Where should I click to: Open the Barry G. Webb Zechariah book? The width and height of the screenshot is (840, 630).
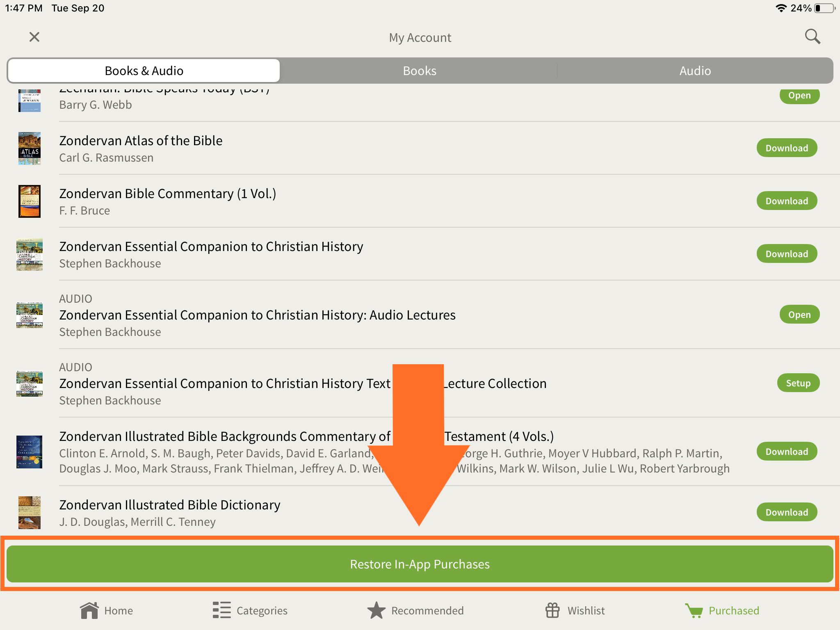[x=799, y=96]
